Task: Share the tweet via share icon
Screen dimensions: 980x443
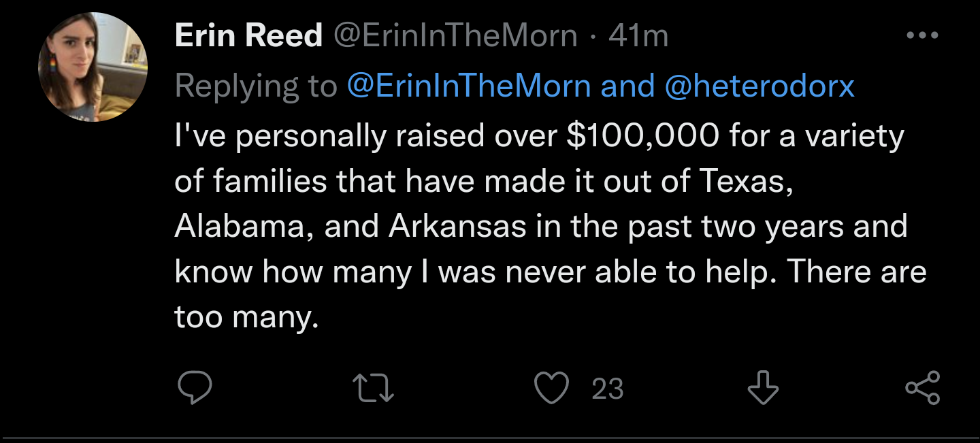Action: click(922, 388)
